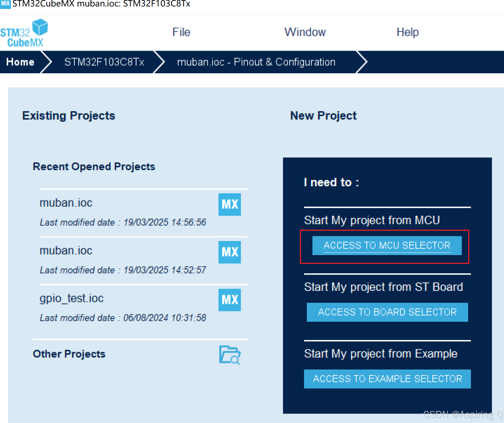Open muban.ioc project modified at 14:52:57
The height and width of the screenshot is (423, 504).
tap(66, 250)
